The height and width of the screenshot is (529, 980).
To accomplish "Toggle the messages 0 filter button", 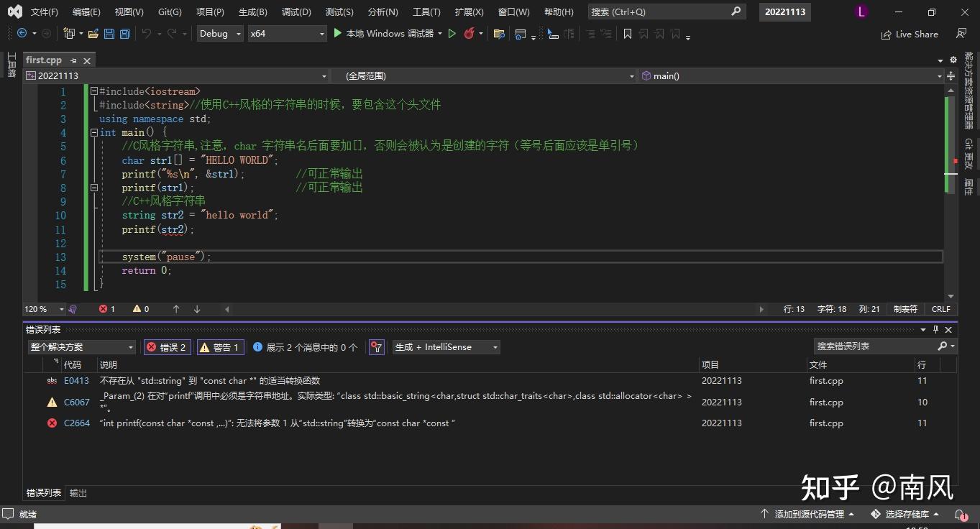I will click(x=306, y=347).
